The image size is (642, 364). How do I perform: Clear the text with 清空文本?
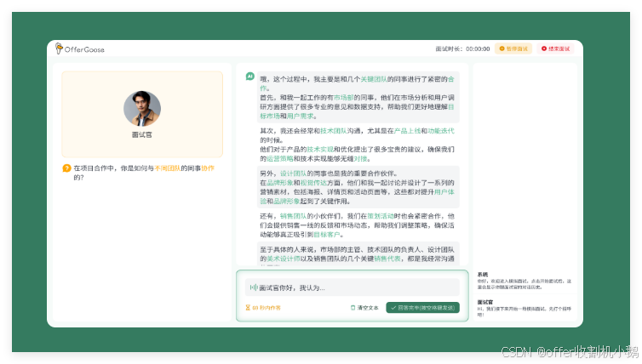[364, 308]
